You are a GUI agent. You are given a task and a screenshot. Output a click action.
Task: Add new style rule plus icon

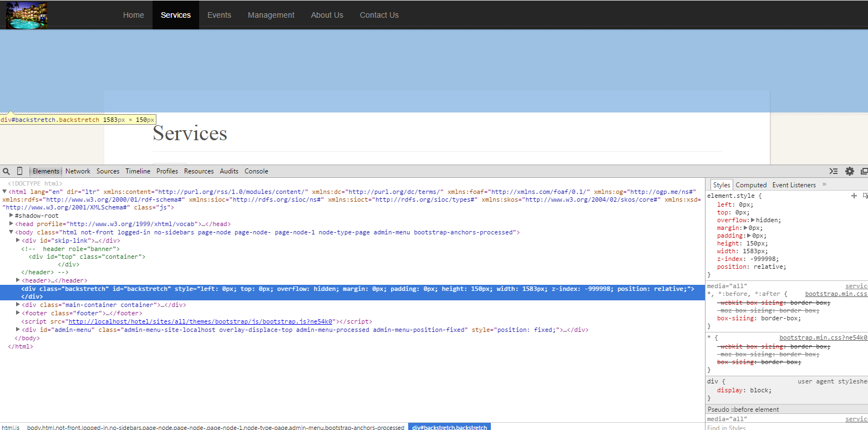coord(854,196)
